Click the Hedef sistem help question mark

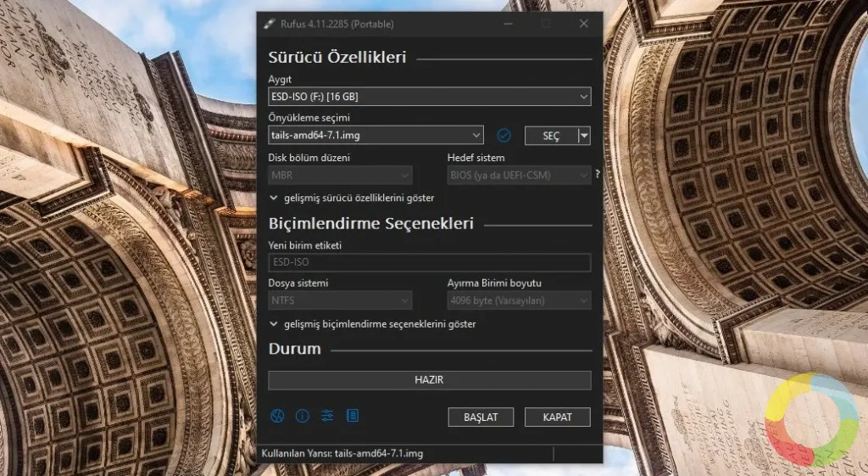(x=598, y=174)
